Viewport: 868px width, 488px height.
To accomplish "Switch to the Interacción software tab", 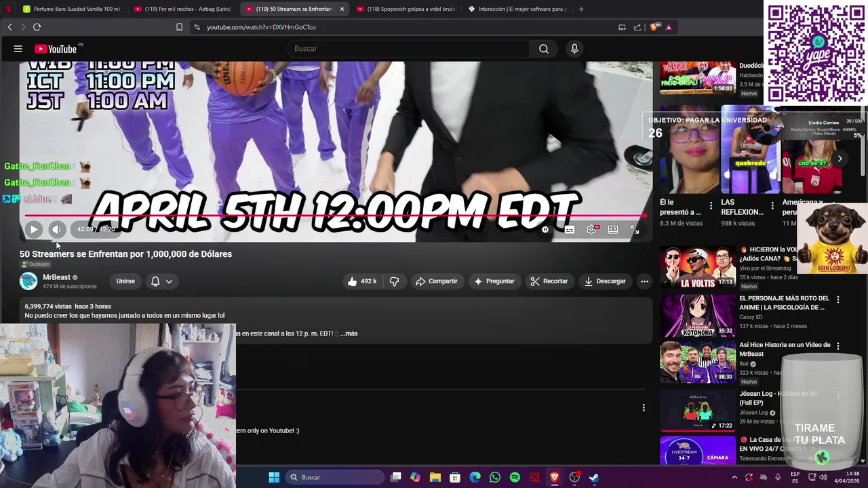I will 517,9.
